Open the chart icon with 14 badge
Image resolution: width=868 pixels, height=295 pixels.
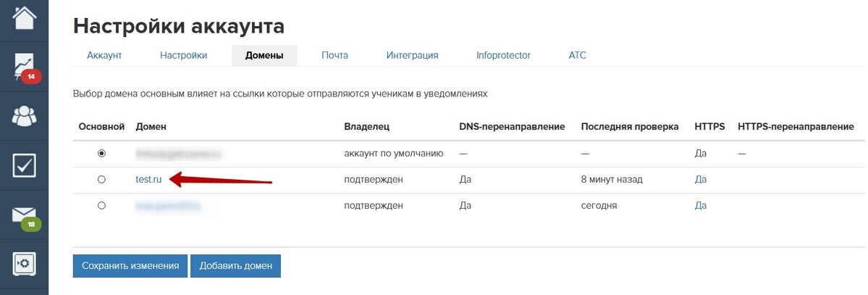25,66
